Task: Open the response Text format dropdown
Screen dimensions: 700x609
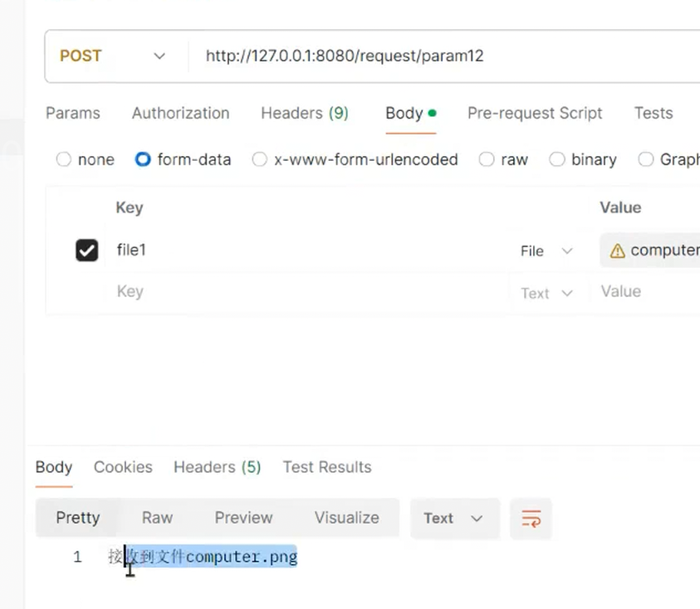Action: tap(453, 519)
